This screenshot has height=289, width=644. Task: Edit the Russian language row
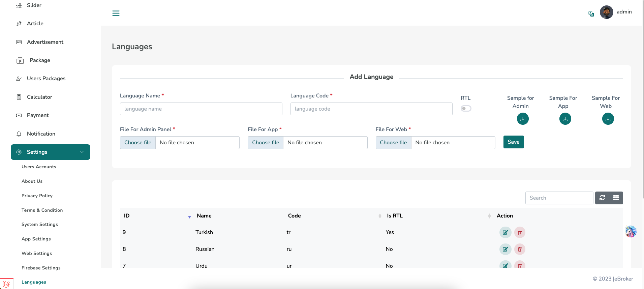pyautogui.click(x=505, y=249)
